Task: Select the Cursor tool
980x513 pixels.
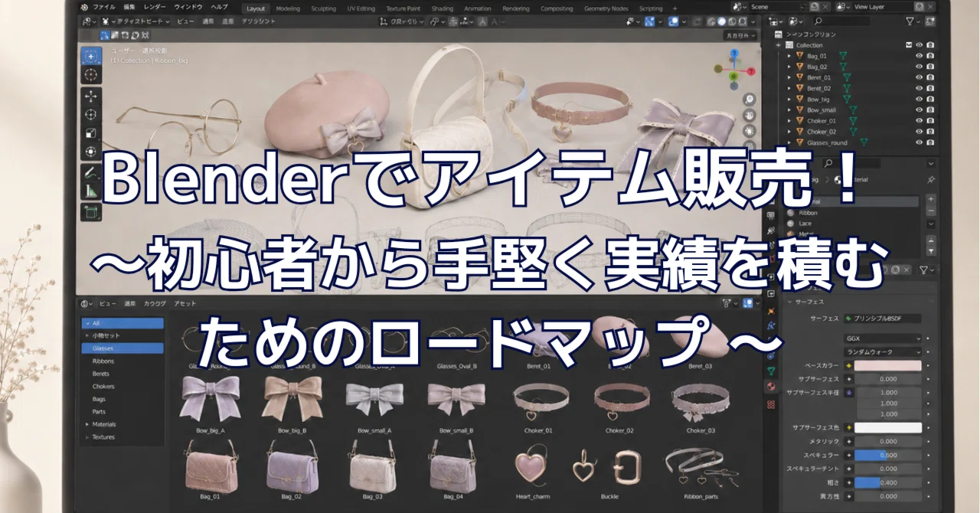Action: (91, 74)
